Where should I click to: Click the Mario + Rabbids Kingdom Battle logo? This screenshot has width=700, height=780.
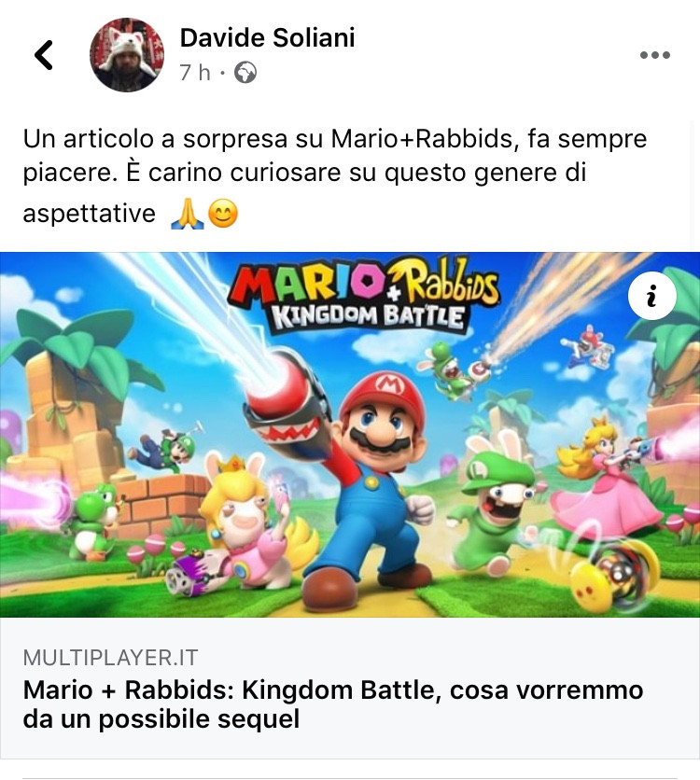tap(365, 295)
